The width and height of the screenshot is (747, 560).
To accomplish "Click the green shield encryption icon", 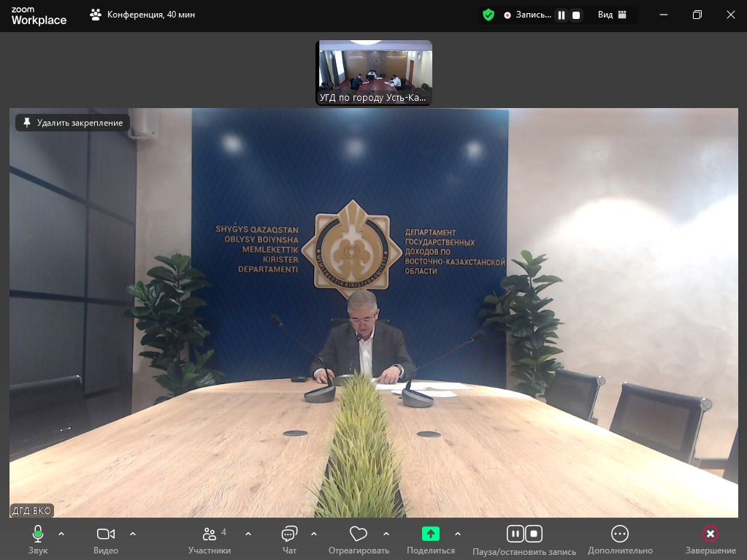I will click(x=489, y=15).
